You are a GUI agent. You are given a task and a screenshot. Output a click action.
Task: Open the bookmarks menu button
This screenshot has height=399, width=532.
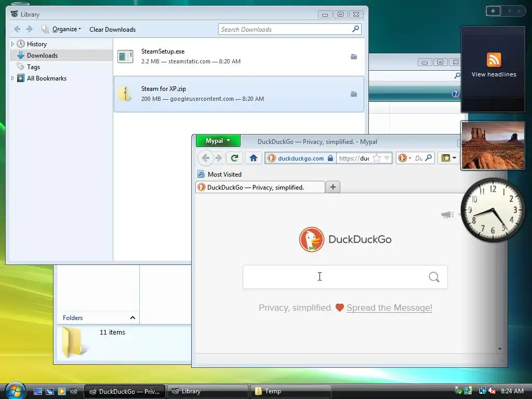[x=448, y=158]
